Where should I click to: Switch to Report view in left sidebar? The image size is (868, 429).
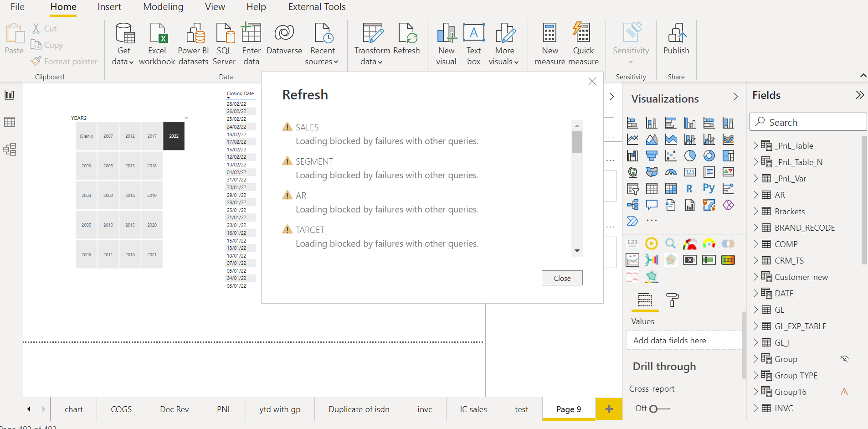(x=10, y=95)
